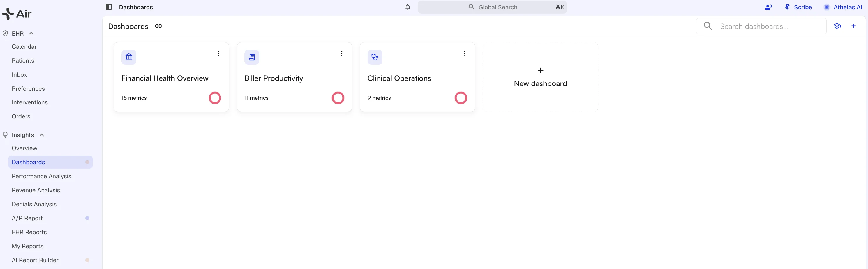868x269 pixels.
Task: Open Athelas AI assistant
Action: point(843,7)
